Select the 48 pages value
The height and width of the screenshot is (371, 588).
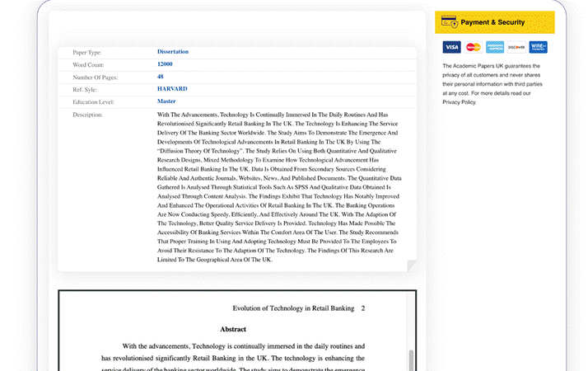(160, 76)
